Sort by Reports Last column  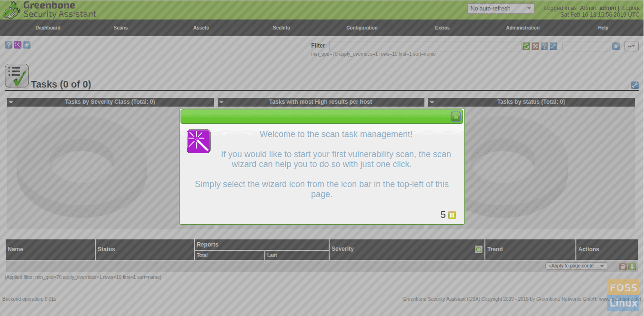coord(272,256)
